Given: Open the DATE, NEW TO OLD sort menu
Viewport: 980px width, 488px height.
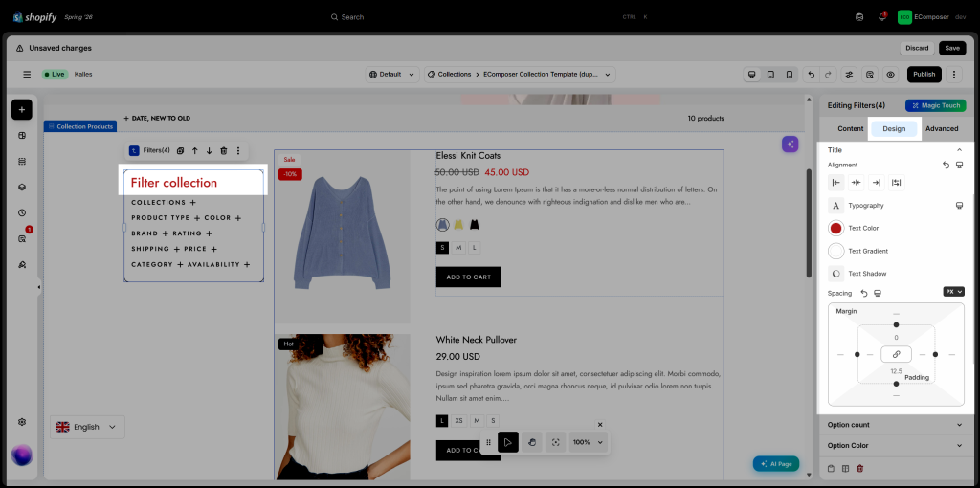Looking at the screenshot, I should [x=157, y=118].
